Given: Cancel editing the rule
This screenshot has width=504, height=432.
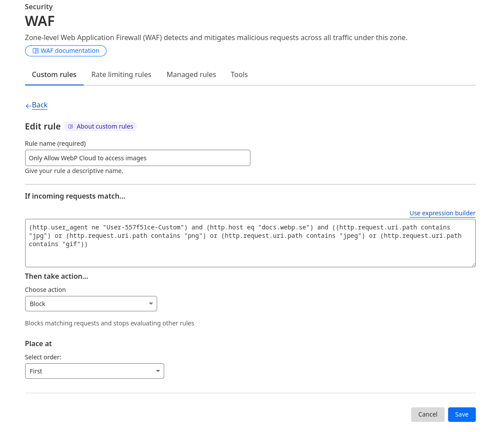Looking at the screenshot, I should [427, 415].
